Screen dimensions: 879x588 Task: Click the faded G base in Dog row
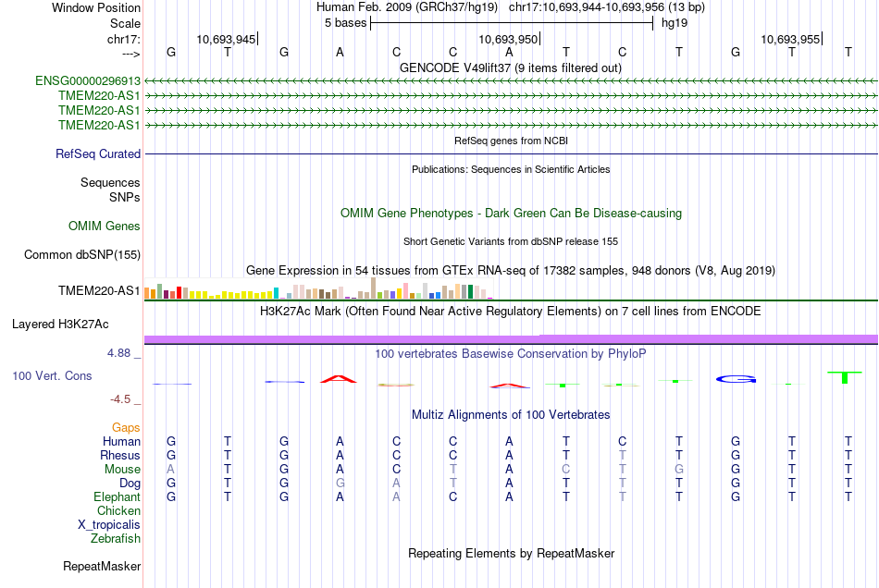[x=340, y=483]
